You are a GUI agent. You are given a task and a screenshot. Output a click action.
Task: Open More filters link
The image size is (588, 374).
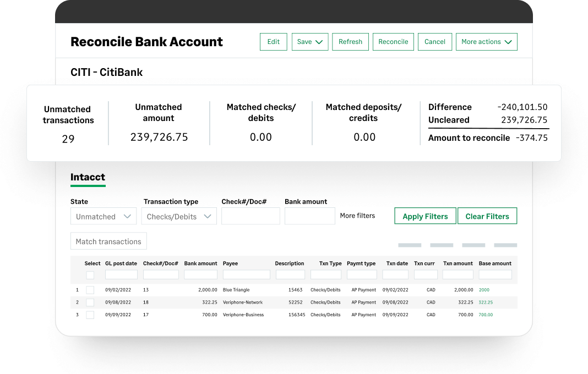point(357,216)
